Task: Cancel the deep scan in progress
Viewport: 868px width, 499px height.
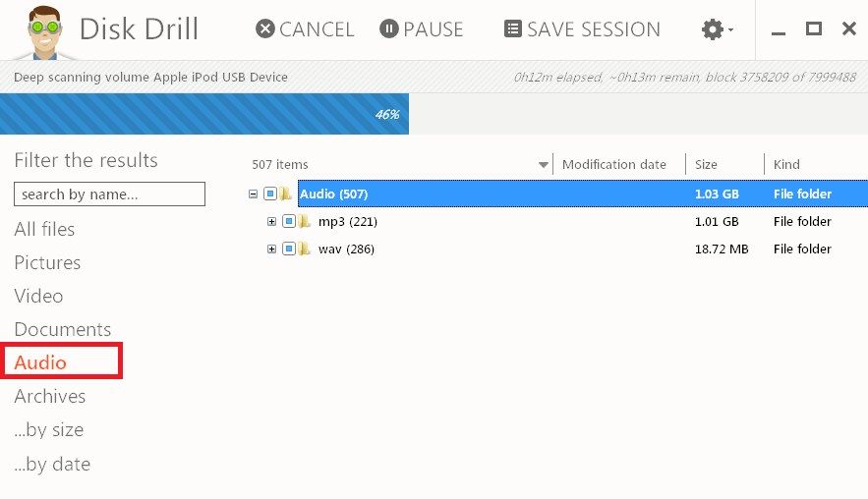Action: pyautogui.click(x=305, y=29)
